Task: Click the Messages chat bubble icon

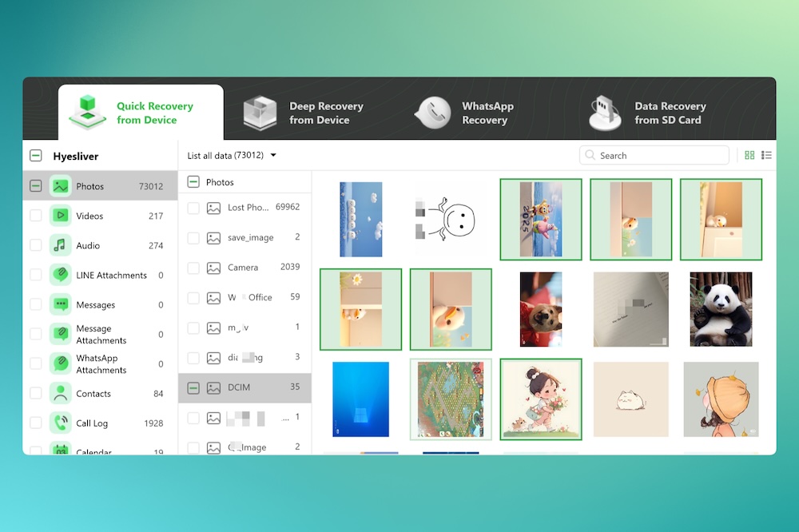Action: coord(61,304)
